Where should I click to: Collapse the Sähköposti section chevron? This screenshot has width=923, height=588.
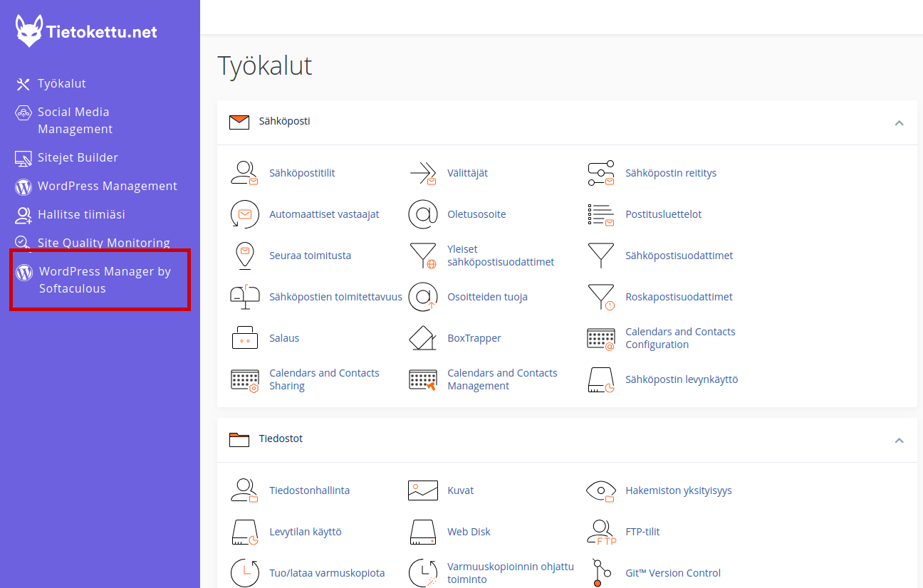pos(899,122)
